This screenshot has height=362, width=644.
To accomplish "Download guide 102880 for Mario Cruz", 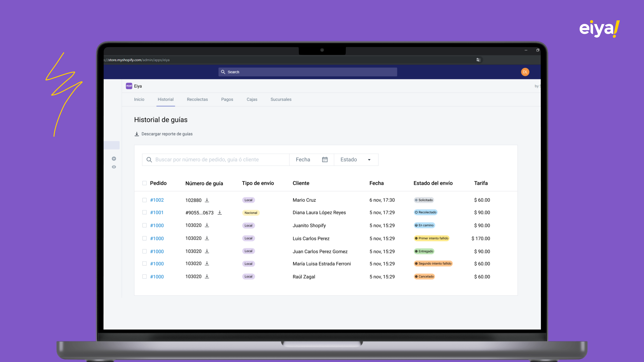I will [207, 200].
